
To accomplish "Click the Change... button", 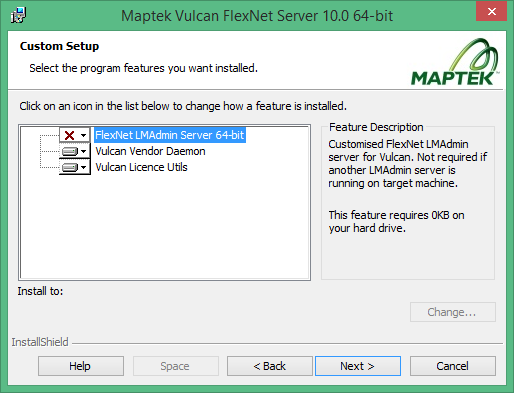I will coord(453,312).
